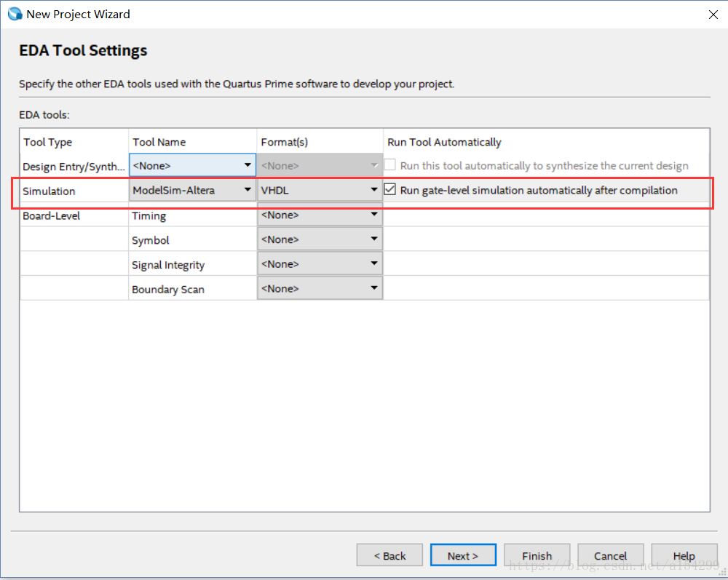Open the Timing format dropdown
Viewport: 728px width, 580px height.
pyautogui.click(x=320, y=215)
